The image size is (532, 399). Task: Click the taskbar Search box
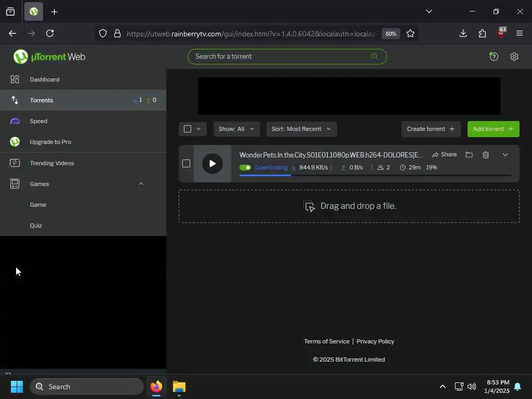[87, 387]
